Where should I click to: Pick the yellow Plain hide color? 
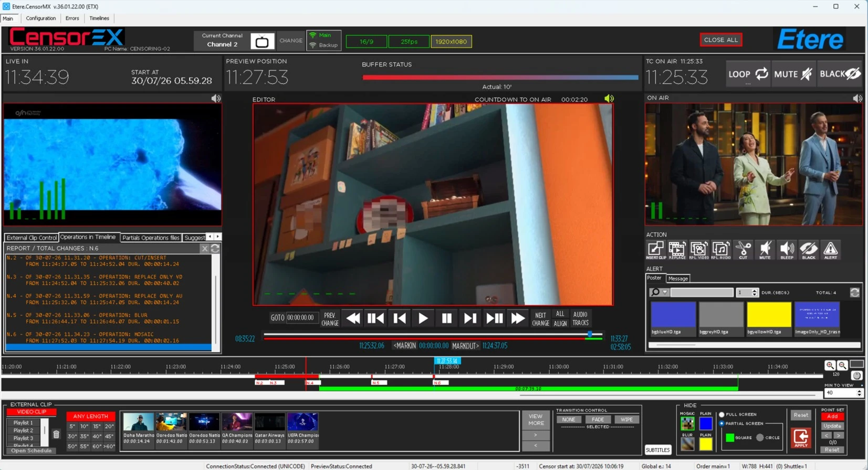point(706,444)
